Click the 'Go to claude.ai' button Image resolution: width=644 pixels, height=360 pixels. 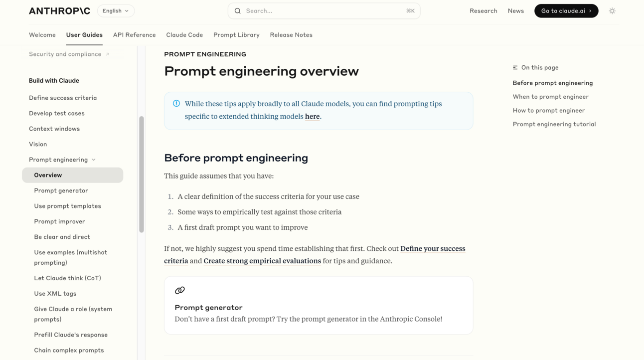click(x=566, y=10)
